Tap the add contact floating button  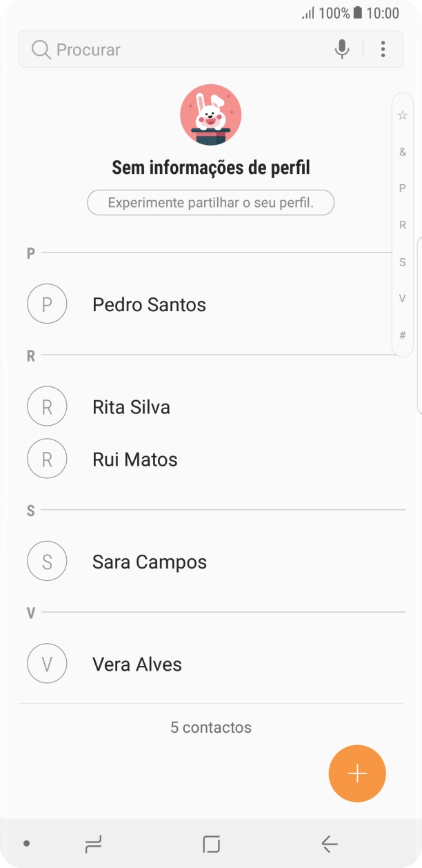point(357,773)
